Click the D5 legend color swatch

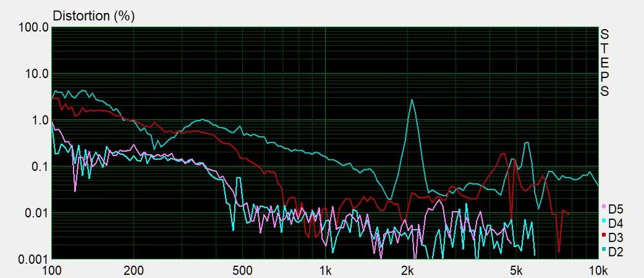(604, 206)
